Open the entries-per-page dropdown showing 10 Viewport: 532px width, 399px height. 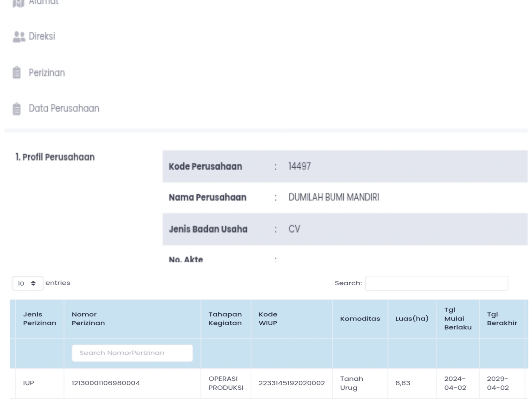(27, 283)
